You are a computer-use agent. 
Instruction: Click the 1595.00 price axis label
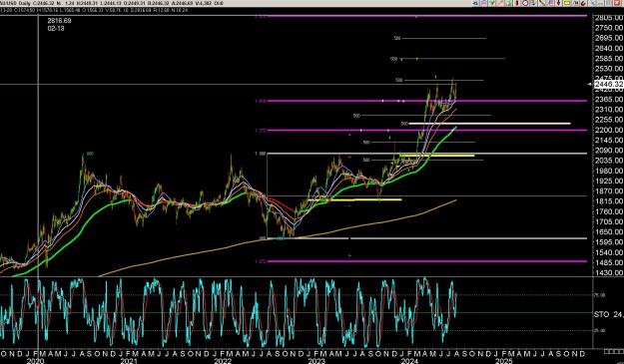[608, 242]
